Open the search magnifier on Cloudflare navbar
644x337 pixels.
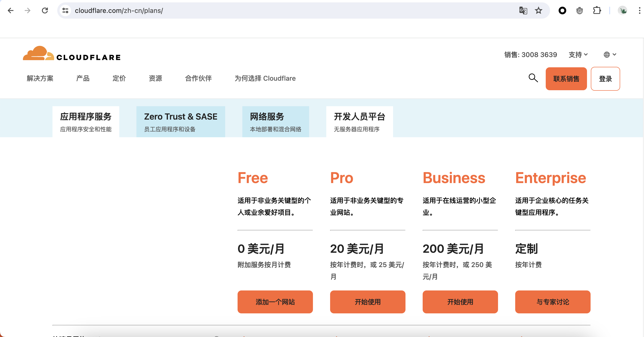[533, 78]
